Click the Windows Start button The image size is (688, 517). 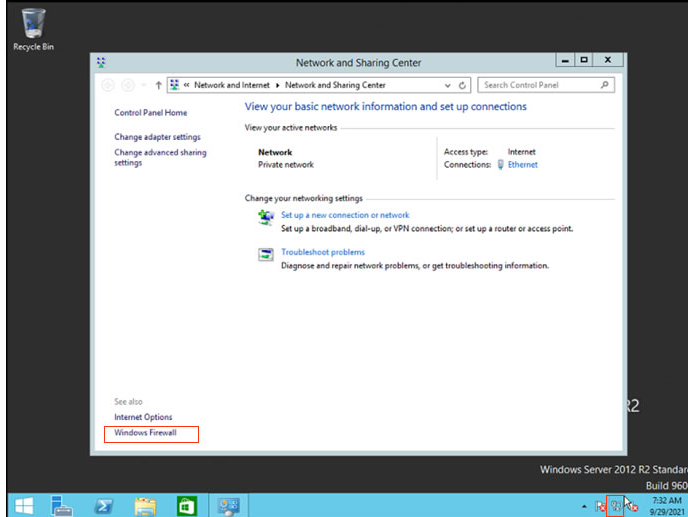(x=22, y=505)
